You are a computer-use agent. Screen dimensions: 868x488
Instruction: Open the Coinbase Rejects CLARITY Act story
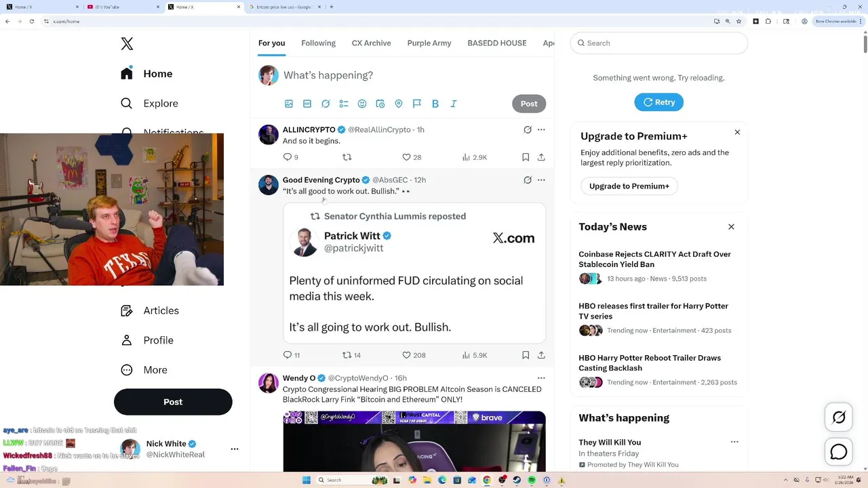(x=654, y=260)
